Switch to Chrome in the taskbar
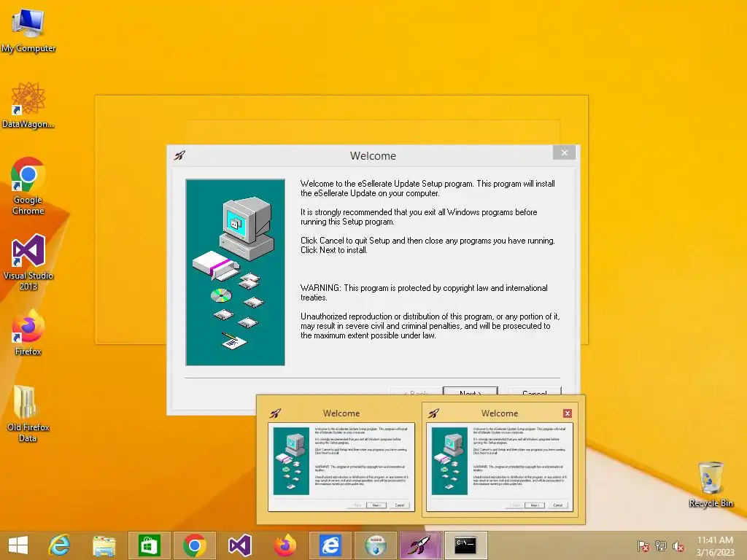Image resolution: width=747 pixels, height=560 pixels. (194, 545)
